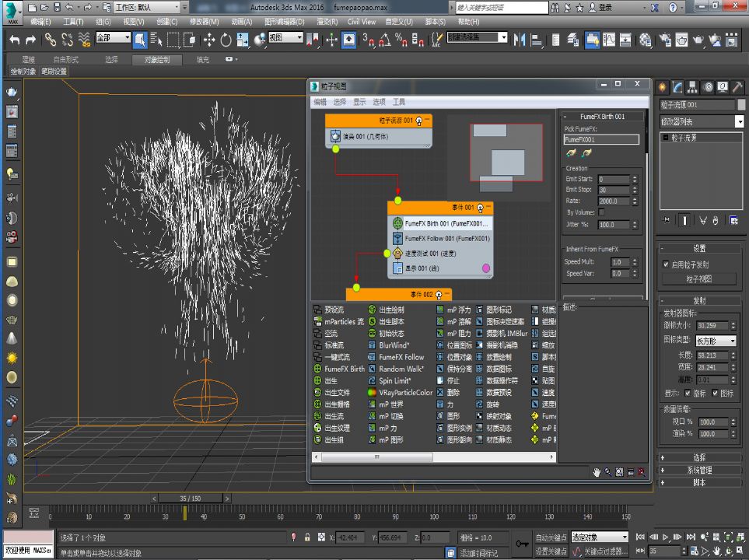Image resolution: width=749 pixels, height=560 pixels.
Task: Expand the 脚本 rollout
Action: [x=700, y=482]
